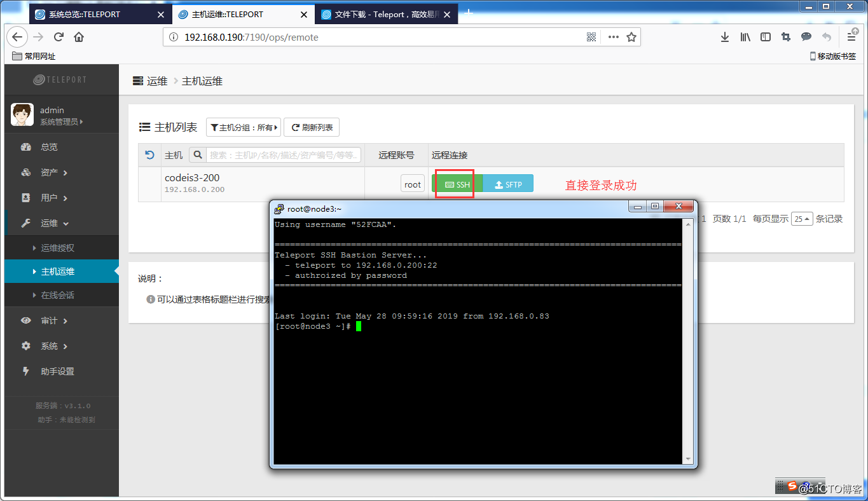Click the site information icon before the URL
The image size is (868, 501).
click(174, 37)
